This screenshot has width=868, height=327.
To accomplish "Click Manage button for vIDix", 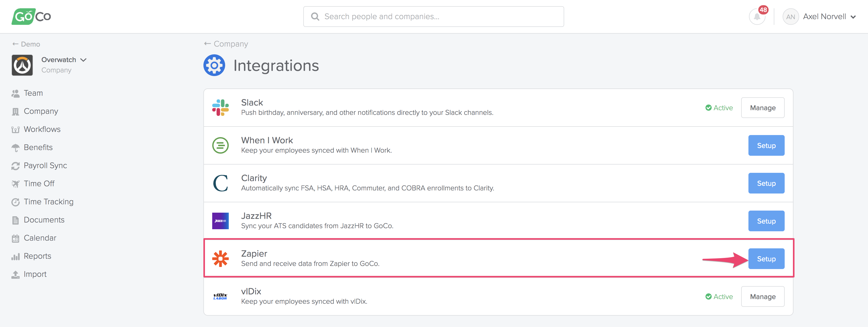I will [x=762, y=296].
